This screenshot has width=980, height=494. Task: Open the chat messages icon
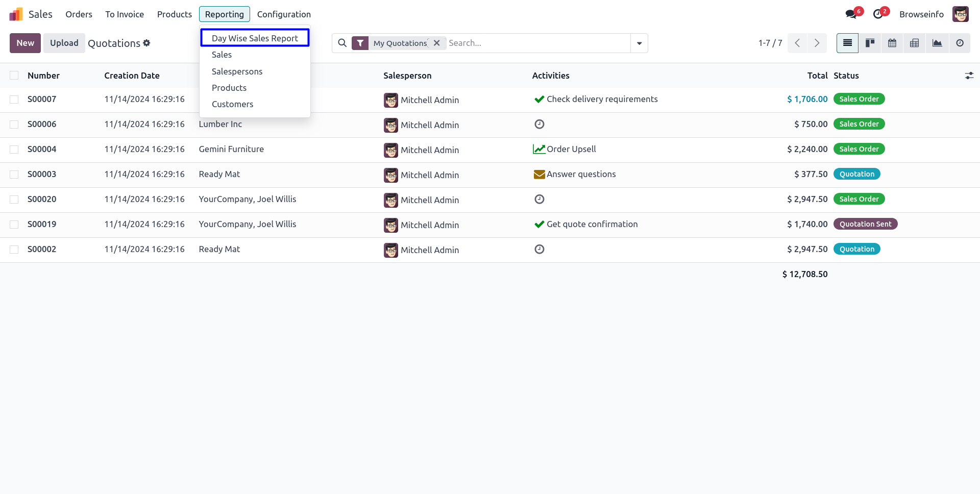click(x=851, y=14)
